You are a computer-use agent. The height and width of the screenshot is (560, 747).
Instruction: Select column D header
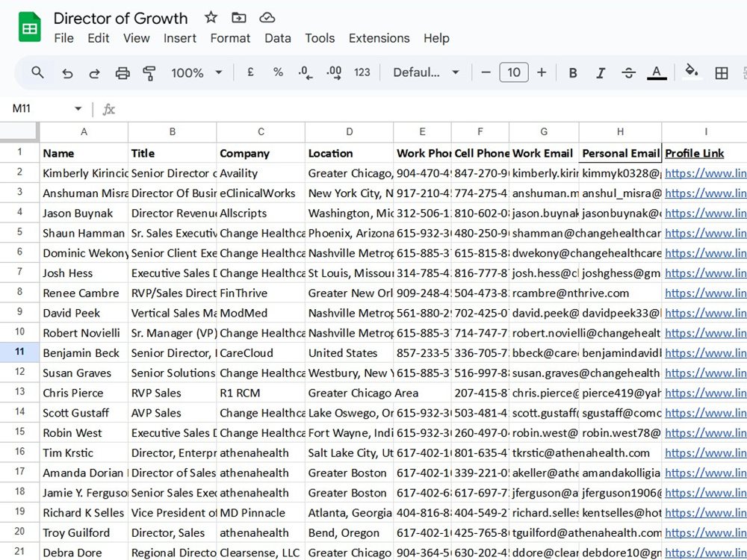[x=349, y=132]
